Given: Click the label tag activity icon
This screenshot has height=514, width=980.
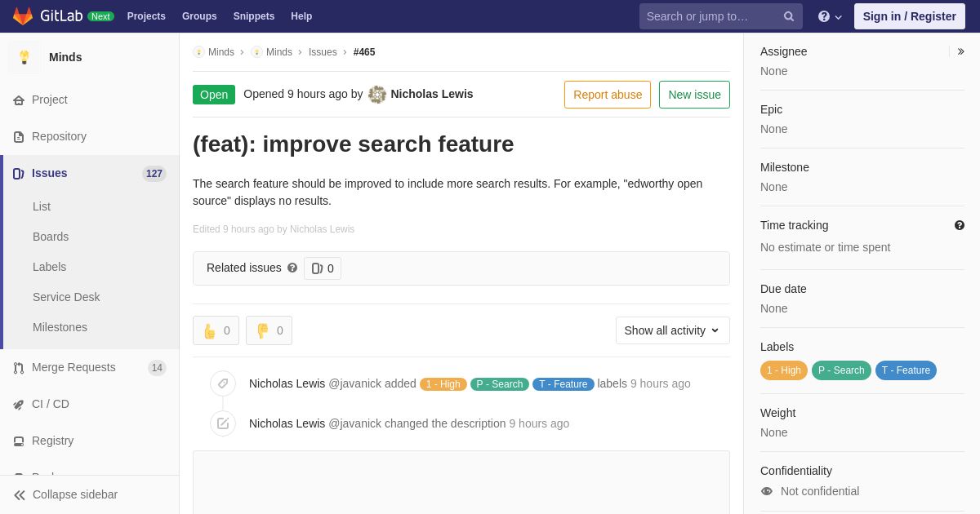Looking at the screenshot, I should pyautogui.click(x=223, y=383).
